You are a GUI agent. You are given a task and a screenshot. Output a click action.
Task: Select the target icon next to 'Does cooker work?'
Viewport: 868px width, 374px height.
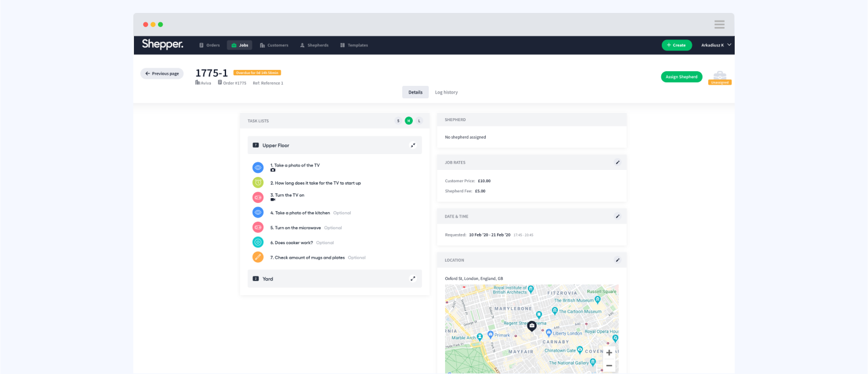click(257, 242)
